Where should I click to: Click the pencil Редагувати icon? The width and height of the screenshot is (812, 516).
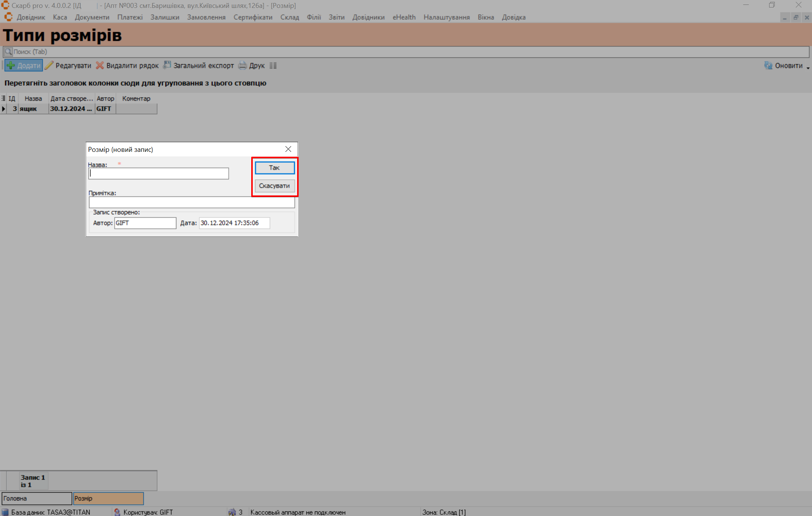click(49, 65)
